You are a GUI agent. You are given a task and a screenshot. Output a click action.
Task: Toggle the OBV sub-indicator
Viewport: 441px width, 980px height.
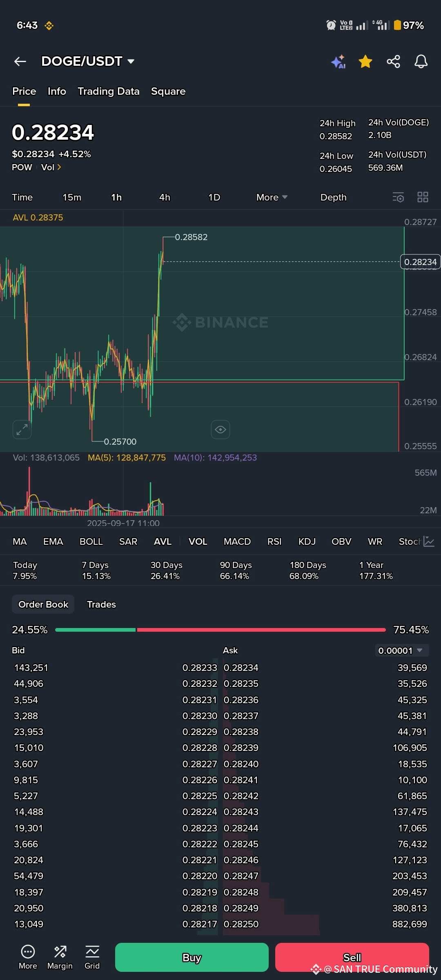click(x=341, y=541)
